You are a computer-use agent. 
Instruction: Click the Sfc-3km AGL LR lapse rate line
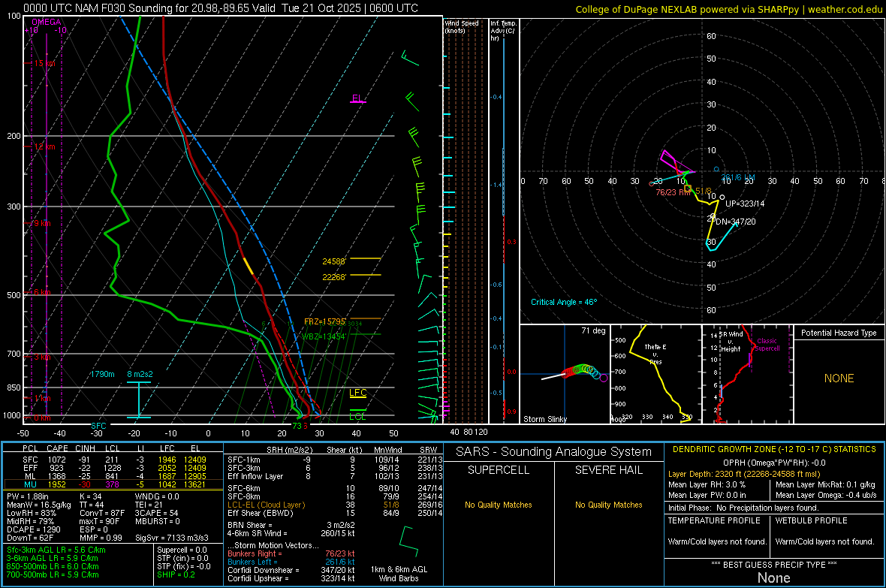click(56, 550)
